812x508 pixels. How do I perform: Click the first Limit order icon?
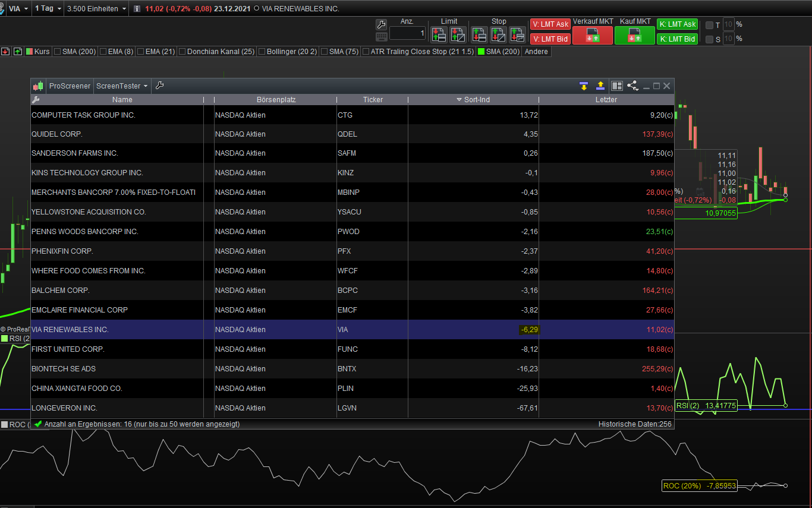tap(439, 35)
